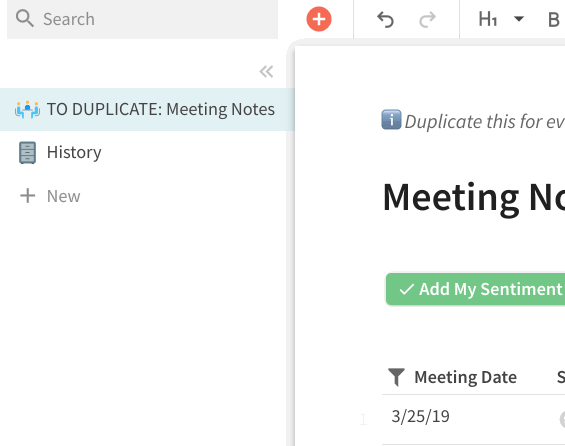565x446 pixels.
Task: Click the Meeting Notes page title
Action: click(473, 197)
